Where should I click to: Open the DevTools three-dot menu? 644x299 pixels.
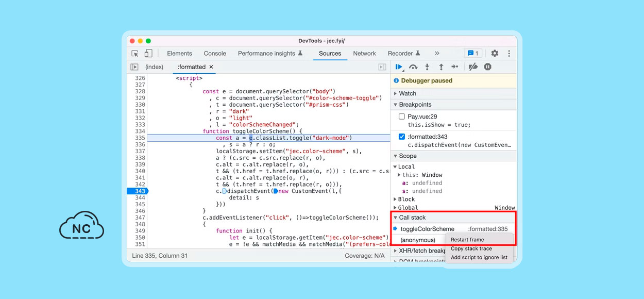point(509,54)
